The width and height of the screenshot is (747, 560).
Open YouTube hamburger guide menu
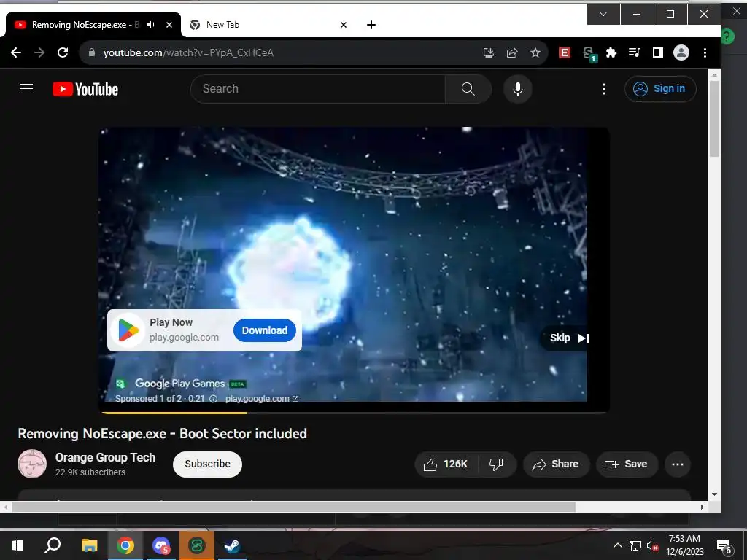click(x=26, y=88)
